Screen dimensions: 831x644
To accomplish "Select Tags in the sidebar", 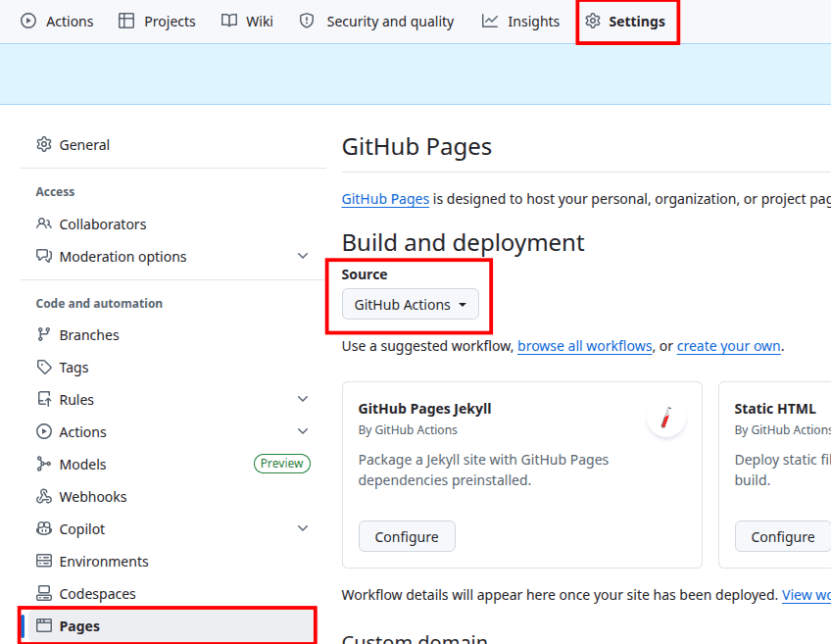I will tap(172, 368).
